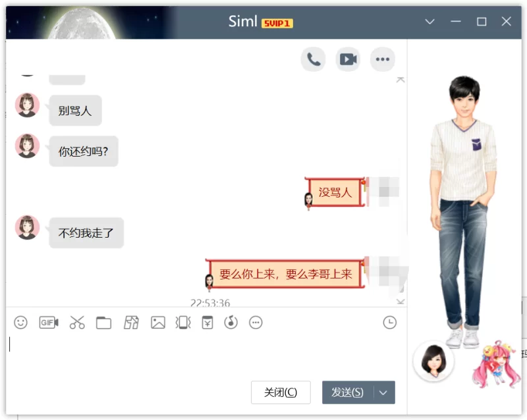Open more options in chat header
527x420 pixels.
click(x=383, y=59)
